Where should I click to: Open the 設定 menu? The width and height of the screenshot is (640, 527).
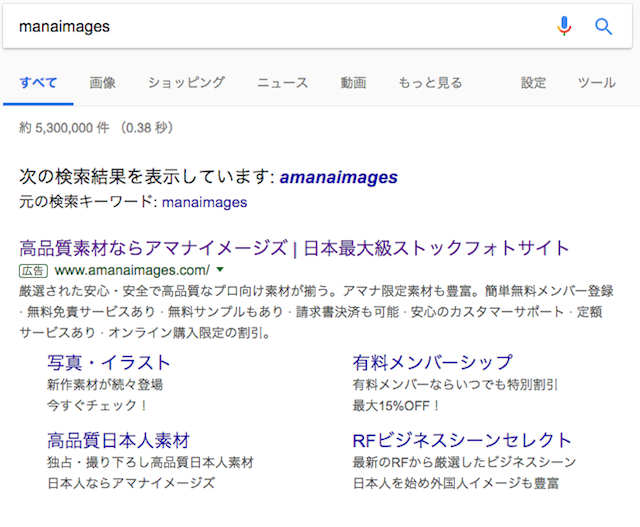tap(533, 83)
